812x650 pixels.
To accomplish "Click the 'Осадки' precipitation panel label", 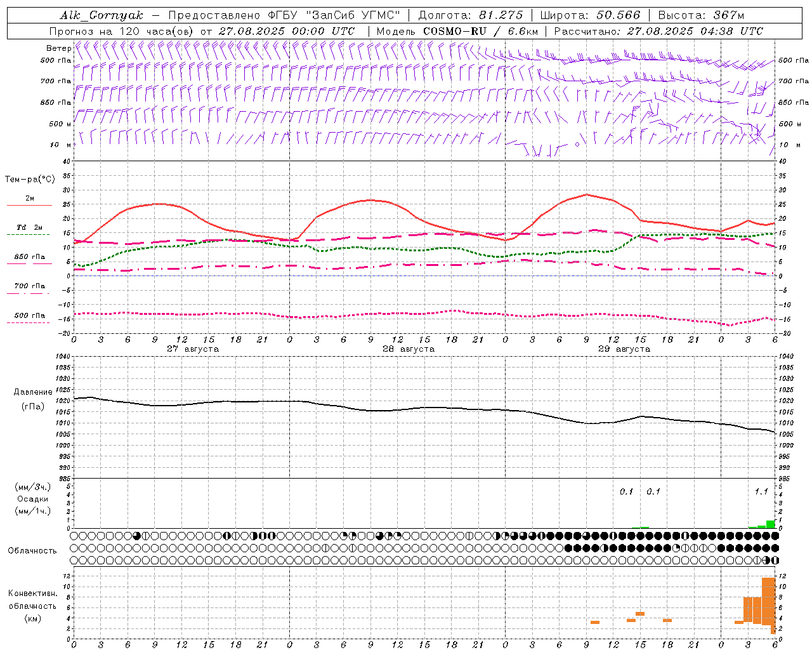I will pos(33,499).
